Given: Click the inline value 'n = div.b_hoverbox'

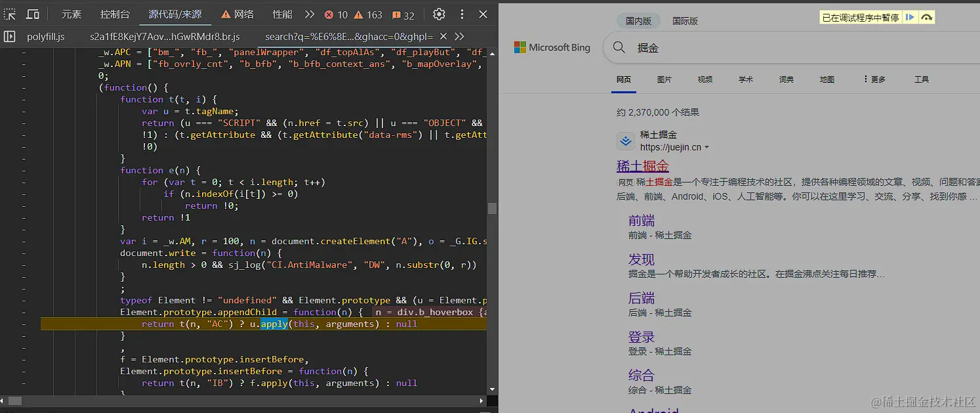Looking at the screenshot, I should pyautogui.click(x=430, y=312).
